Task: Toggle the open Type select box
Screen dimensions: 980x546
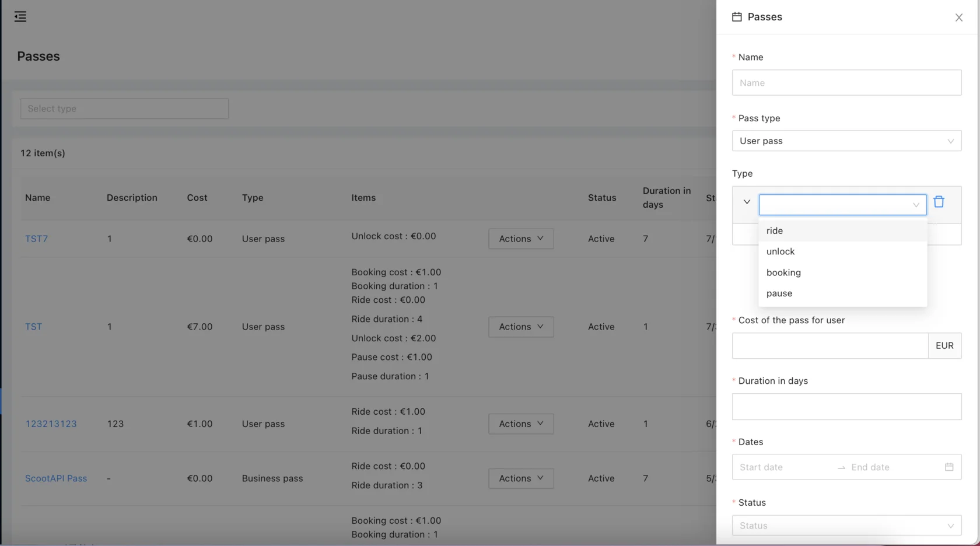Action: point(842,205)
